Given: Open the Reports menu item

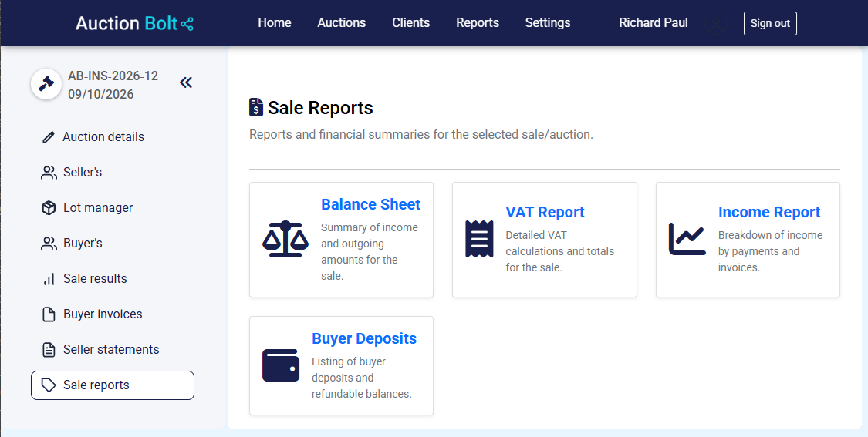Looking at the screenshot, I should [x=478, y=22].
